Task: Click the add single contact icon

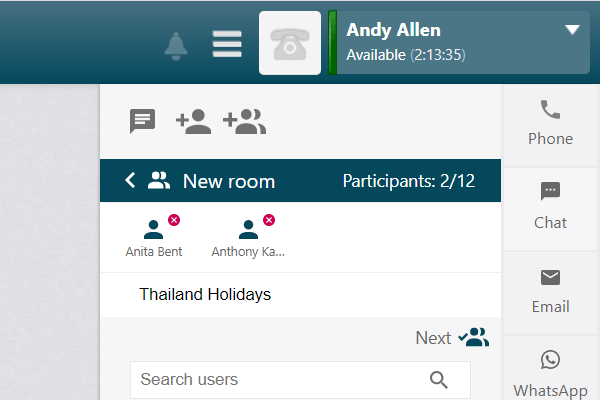Action: [193, 121]
